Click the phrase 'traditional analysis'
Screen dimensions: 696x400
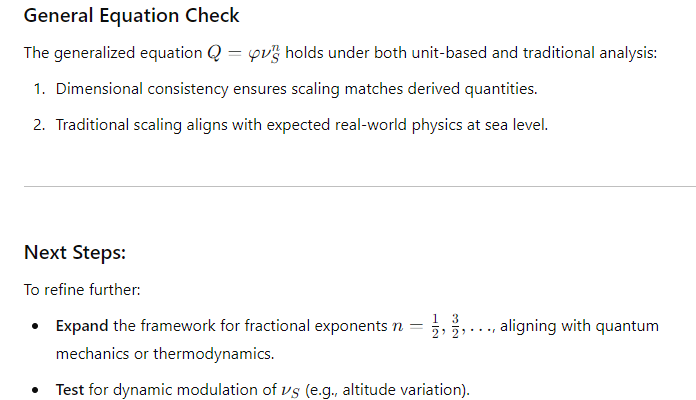point(589,53)
